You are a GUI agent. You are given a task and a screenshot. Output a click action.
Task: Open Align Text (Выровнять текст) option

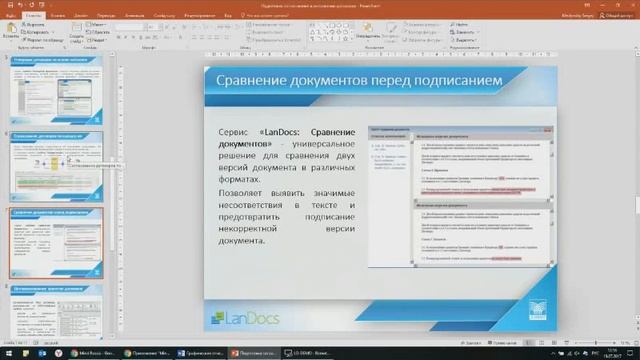click(x=265, y=32)
